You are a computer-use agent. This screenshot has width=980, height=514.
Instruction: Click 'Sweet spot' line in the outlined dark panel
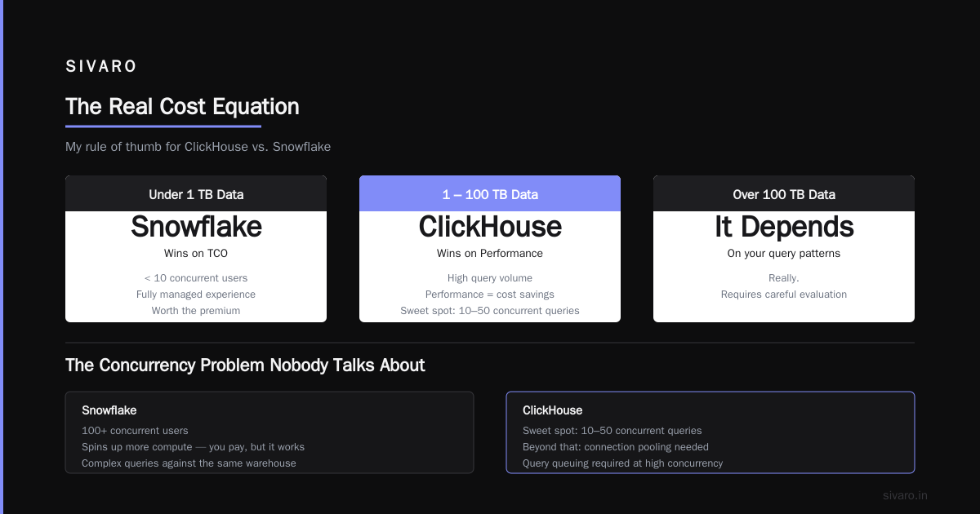coord(612,431)
